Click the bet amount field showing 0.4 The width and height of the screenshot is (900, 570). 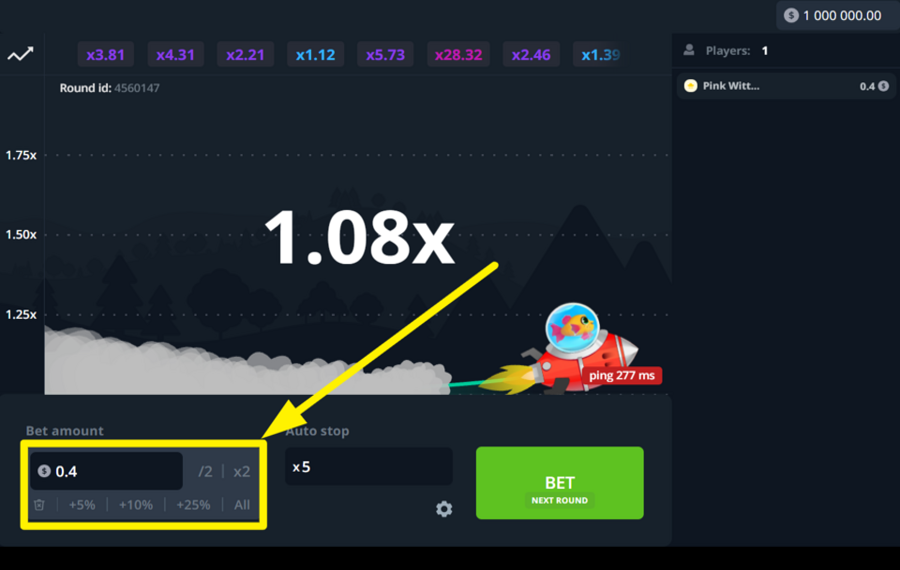click(x=107, y=471)
